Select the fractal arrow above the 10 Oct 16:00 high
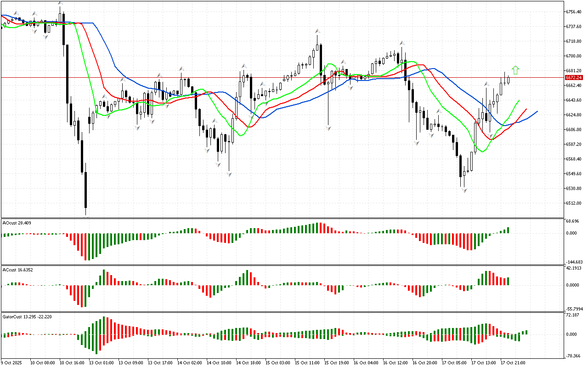 pos(60,3)
